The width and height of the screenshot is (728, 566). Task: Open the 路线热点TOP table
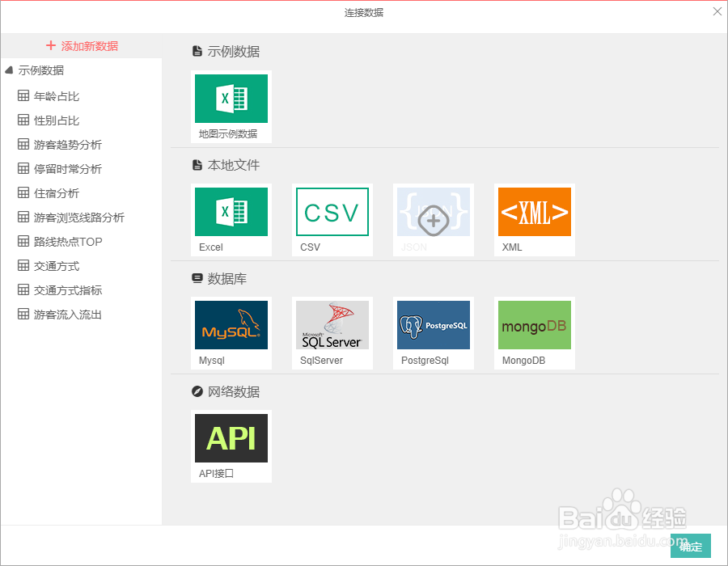[x=68, y=242]
